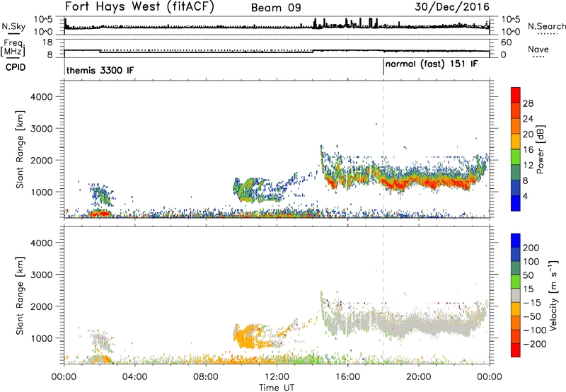Click the blue top of velocity color bar

pyautogui.click(x=516, y=240)
